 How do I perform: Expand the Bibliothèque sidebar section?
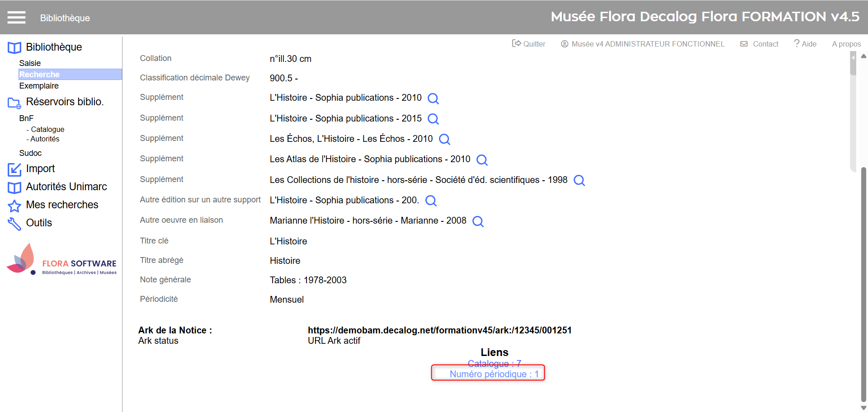pos(53,47)
